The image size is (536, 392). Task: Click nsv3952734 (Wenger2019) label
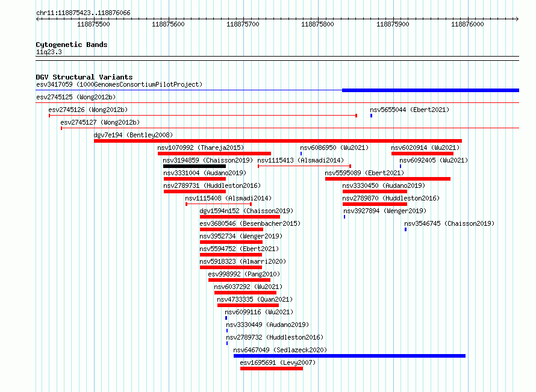click(x=241, y=236)
